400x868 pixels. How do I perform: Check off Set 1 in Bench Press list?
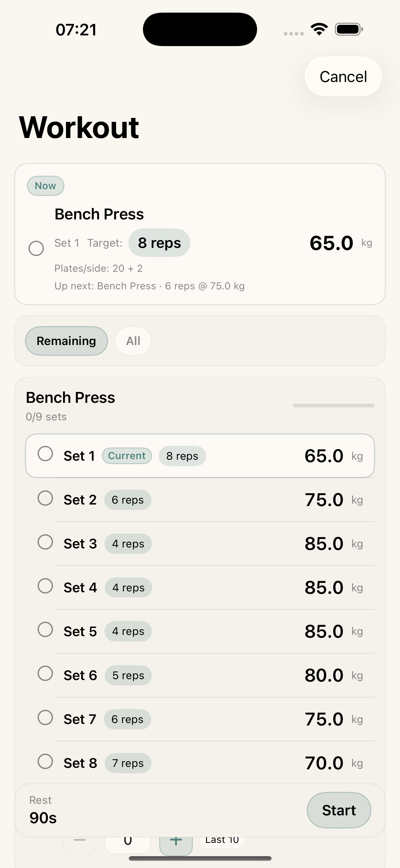click(x=45, y=454)
